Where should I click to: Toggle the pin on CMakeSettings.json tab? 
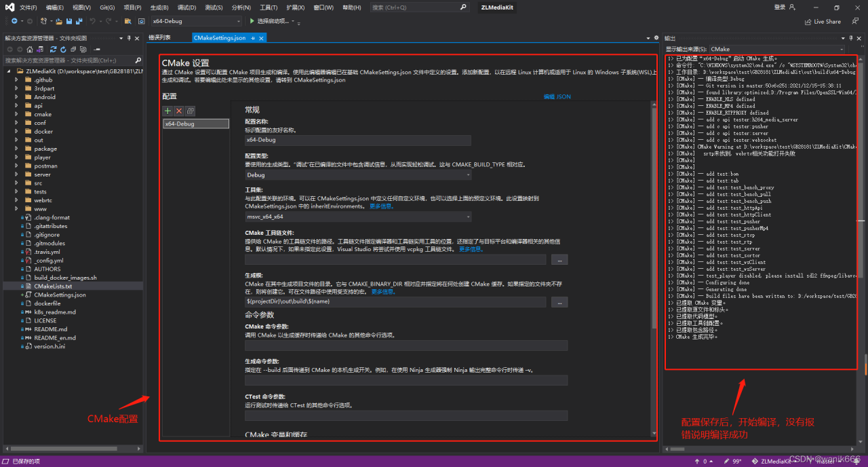[253, 38]
